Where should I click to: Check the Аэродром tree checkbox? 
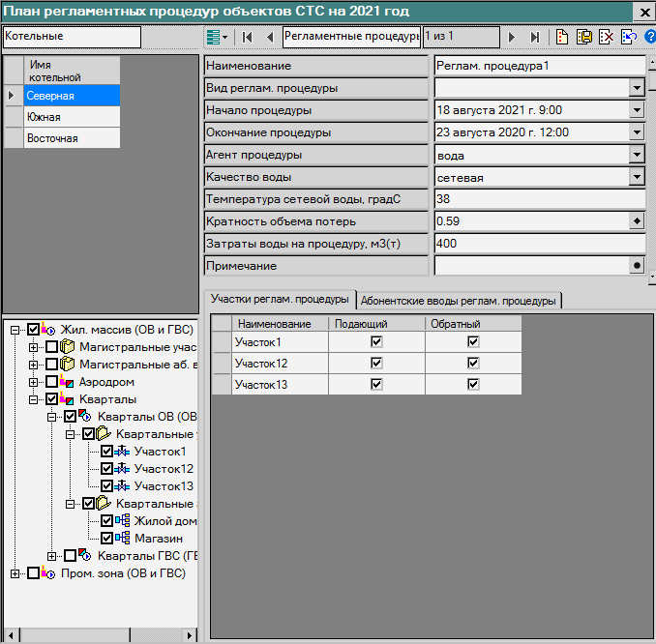(x=52, y=382)
